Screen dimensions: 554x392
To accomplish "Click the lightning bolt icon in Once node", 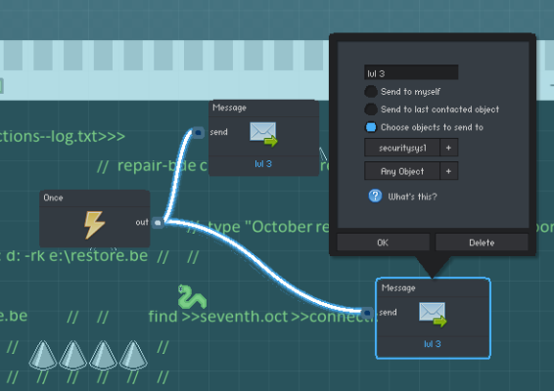I will [x=94, y=225].
